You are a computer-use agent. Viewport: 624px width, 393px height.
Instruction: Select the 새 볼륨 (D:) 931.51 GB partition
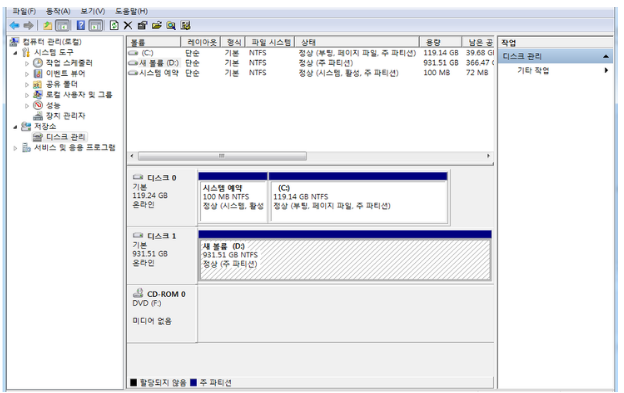pos(345,255)
